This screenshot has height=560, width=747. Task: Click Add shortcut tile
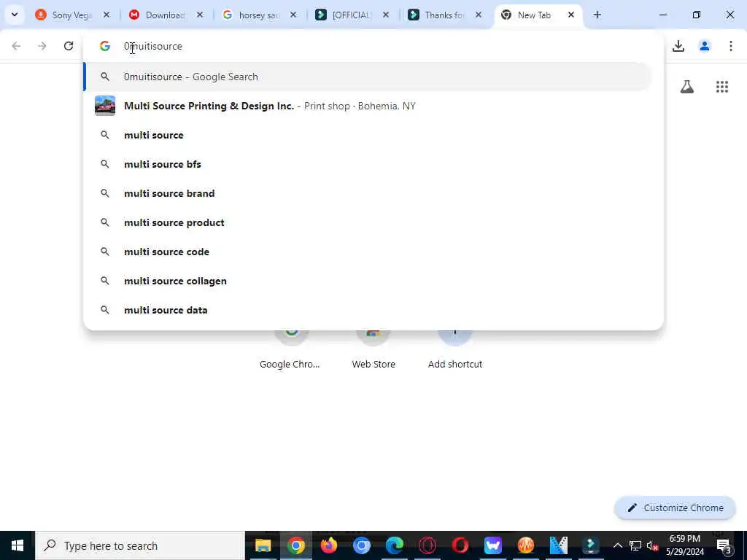(x=455, y=349)
